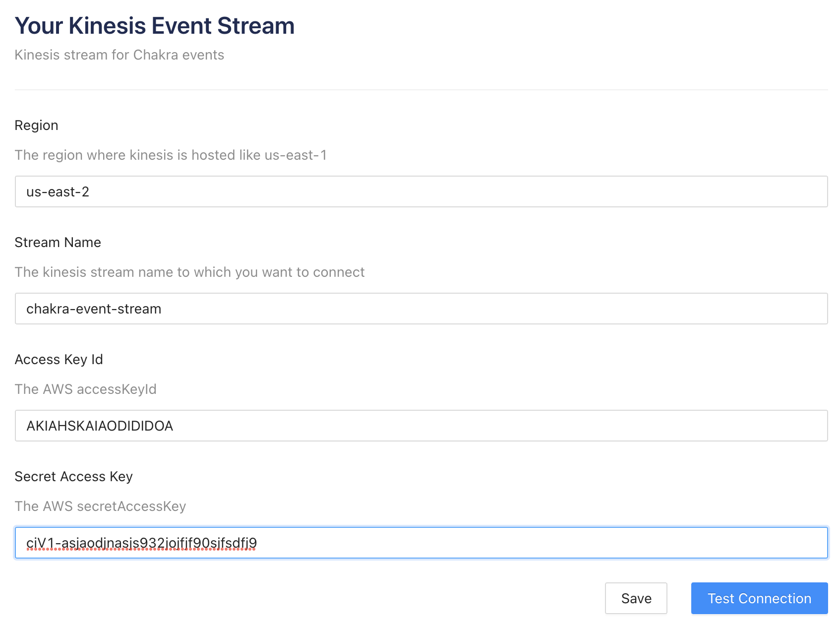The width and height of the screenshot is (840, 630).
Task: Select the Access Key Id input box
Action: coord(421,426)
